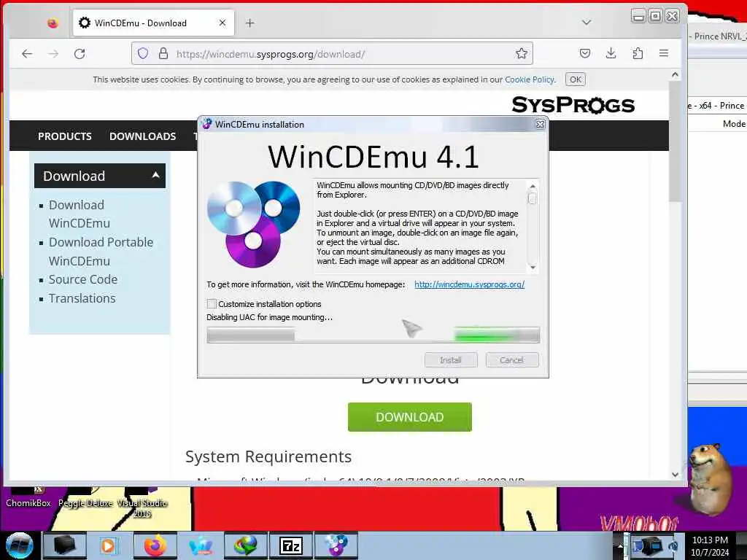Save page to Pocket icon
The width and height of the screenshot is (747, 560).
[x=585, y=53]
